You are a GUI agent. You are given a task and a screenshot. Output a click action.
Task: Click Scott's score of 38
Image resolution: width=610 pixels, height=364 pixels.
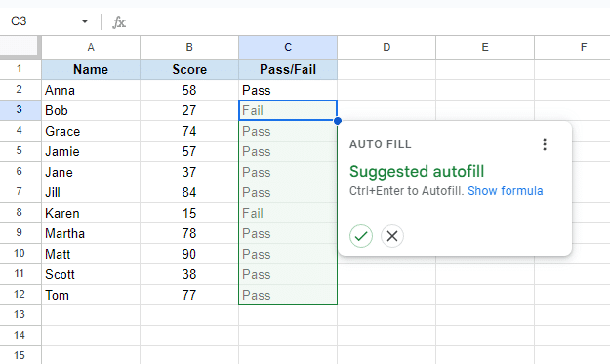coord(189,274)
